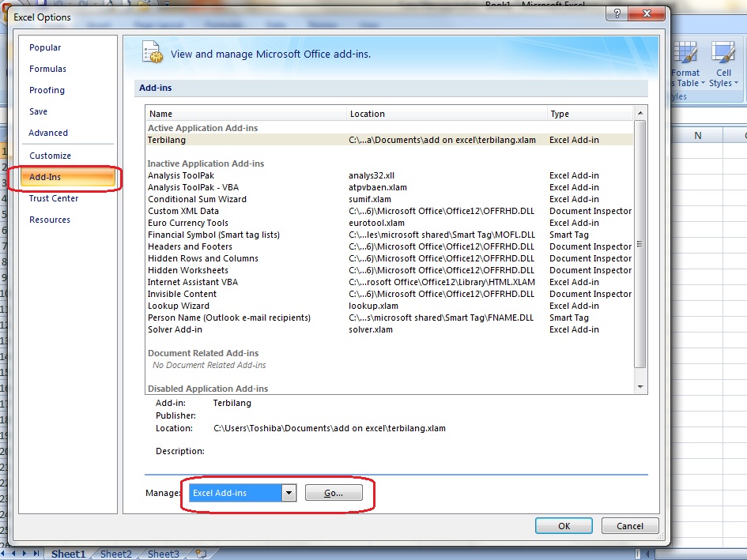The height and width of the screenshot is (560, 747).
Task: Select the Add-Ins category
Action: 68,177
